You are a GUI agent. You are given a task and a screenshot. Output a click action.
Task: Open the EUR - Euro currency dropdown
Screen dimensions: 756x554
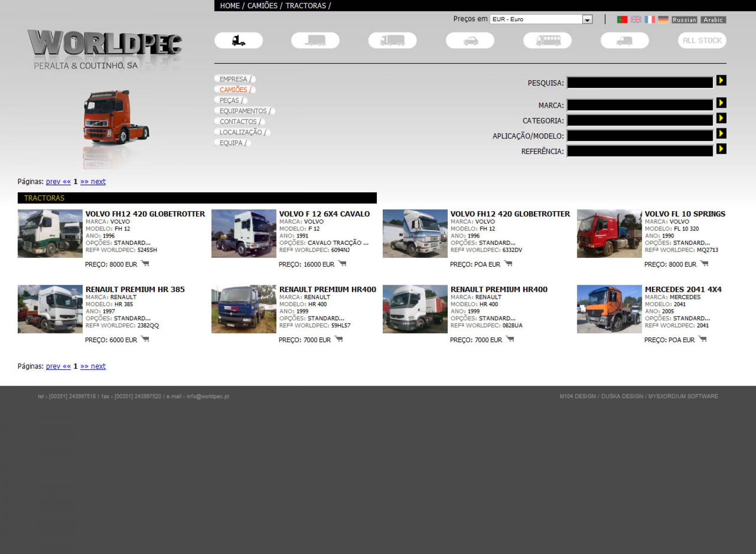tap(587, 19)
